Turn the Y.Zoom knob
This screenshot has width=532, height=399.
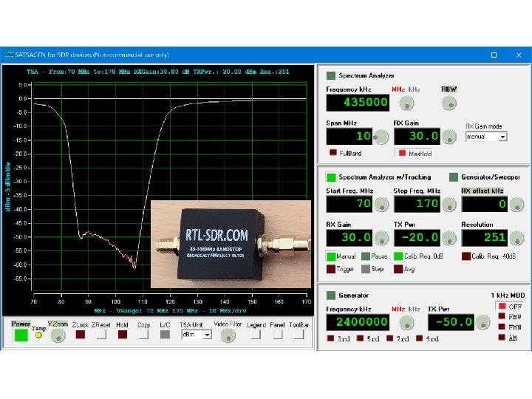58,335
